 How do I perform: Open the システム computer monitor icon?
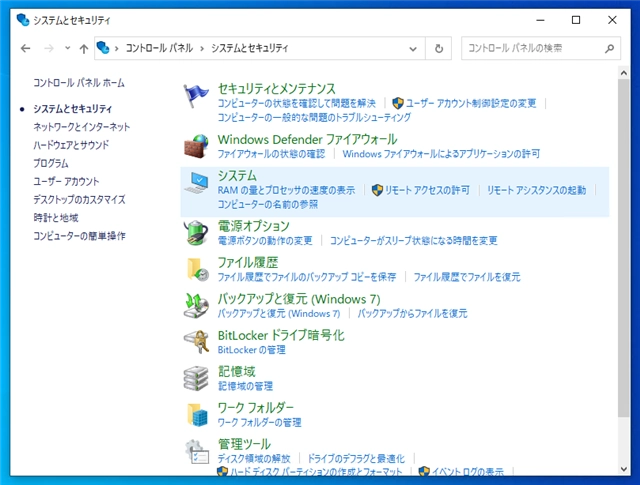(197, 182)
